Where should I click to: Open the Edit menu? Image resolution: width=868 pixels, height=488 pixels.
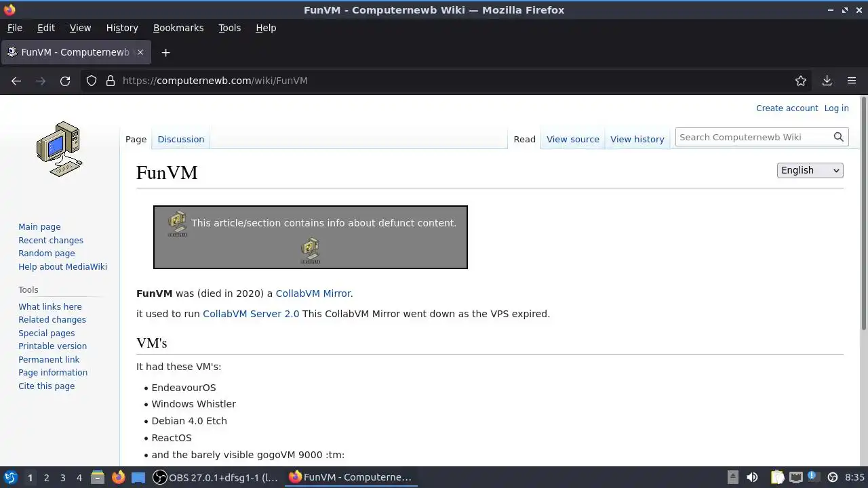[46, 28]
